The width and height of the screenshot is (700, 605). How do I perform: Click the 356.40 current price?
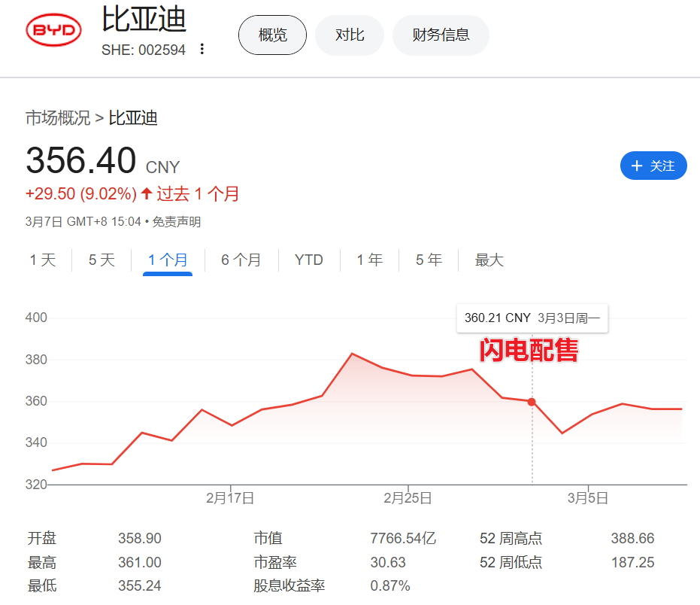pyautogui.click(x=80, y=160)
